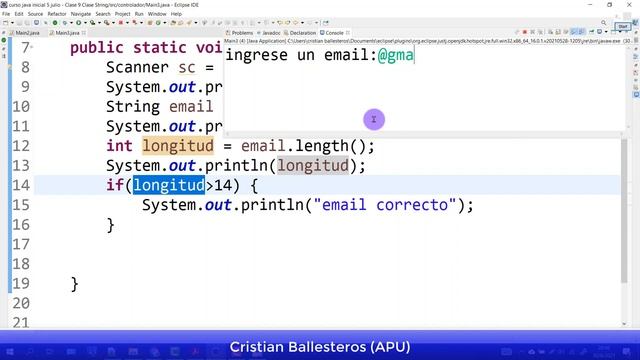The height and width of the screenshot is (360, 640).
Task: Click the Display Selected Console monitor icon
Action: pyautogui.click(x=599, y=32)
